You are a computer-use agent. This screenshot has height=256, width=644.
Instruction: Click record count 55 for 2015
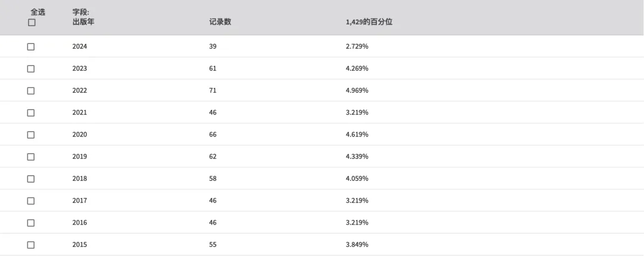[213, 245]
